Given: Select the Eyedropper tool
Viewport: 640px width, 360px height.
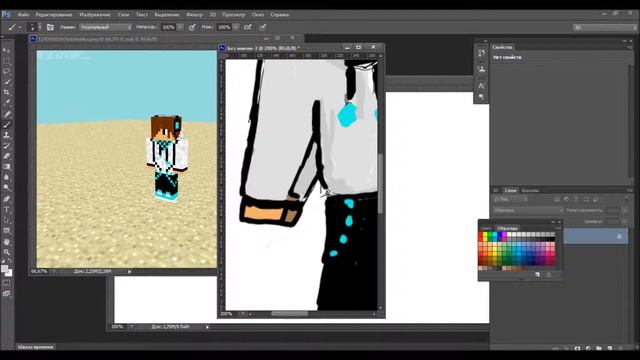Looking at the screenshot, I should coord(7,103).
